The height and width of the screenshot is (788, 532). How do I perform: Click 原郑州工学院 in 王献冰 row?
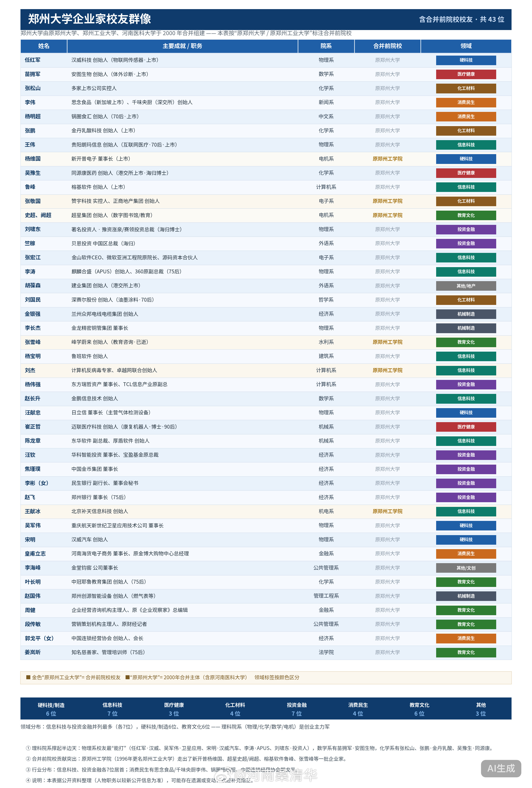click(387, 511)
